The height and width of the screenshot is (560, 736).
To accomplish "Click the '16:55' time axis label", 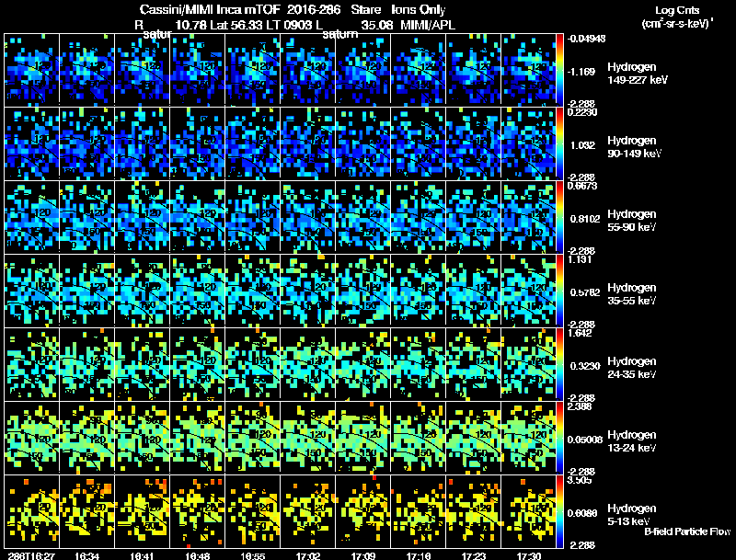I will click(x=253, y=555).
